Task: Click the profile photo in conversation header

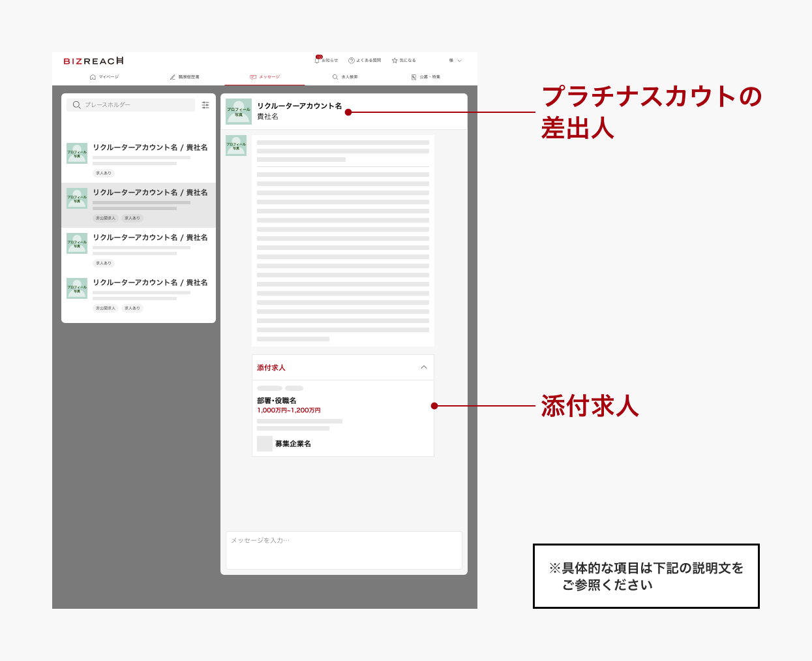Action: coord(239,112)
